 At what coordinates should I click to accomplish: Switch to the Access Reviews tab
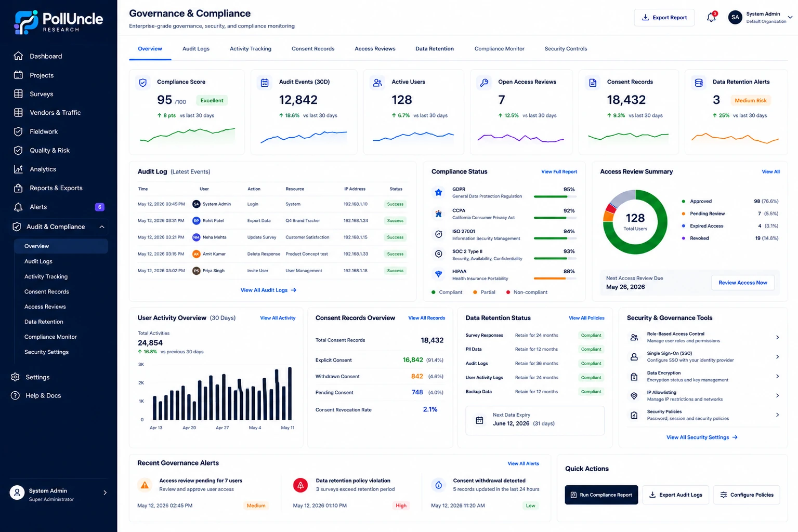[x=375, y=49]
